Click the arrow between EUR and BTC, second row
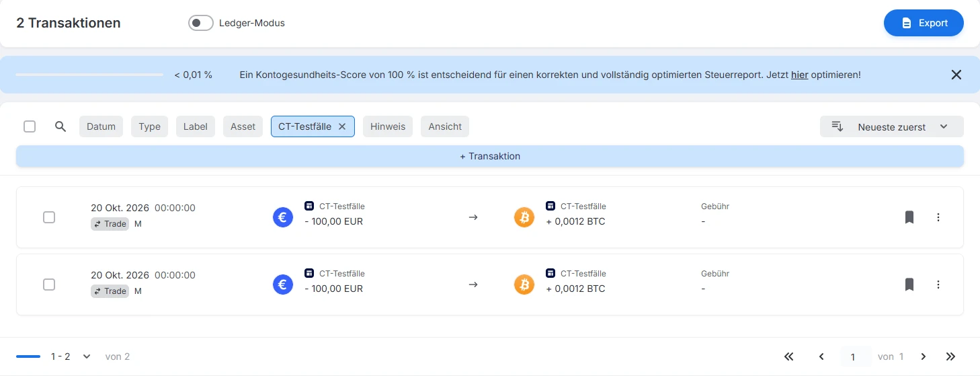Viewport: 980px width, 376px height. pyautogui.click(x=473, y=285)
